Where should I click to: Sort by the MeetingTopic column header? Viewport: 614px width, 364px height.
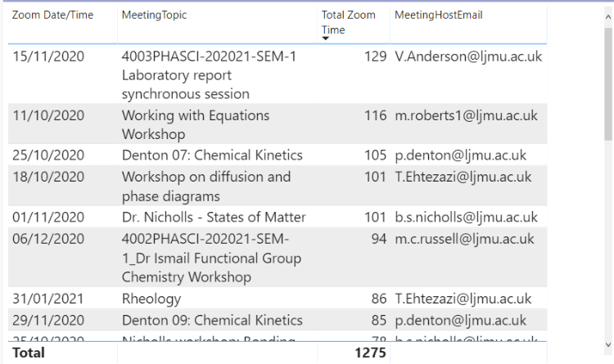coord(154,15)
